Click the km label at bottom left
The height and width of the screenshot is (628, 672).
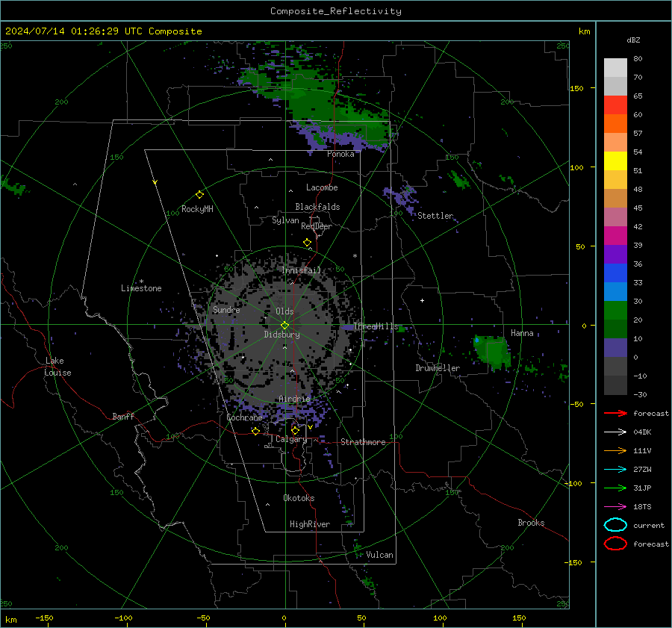coord(10,620)
